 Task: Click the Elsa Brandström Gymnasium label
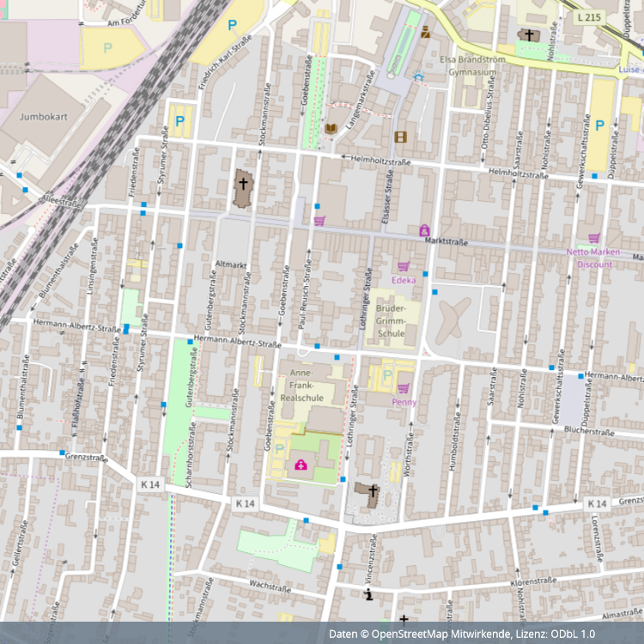[x=468, y=66]
